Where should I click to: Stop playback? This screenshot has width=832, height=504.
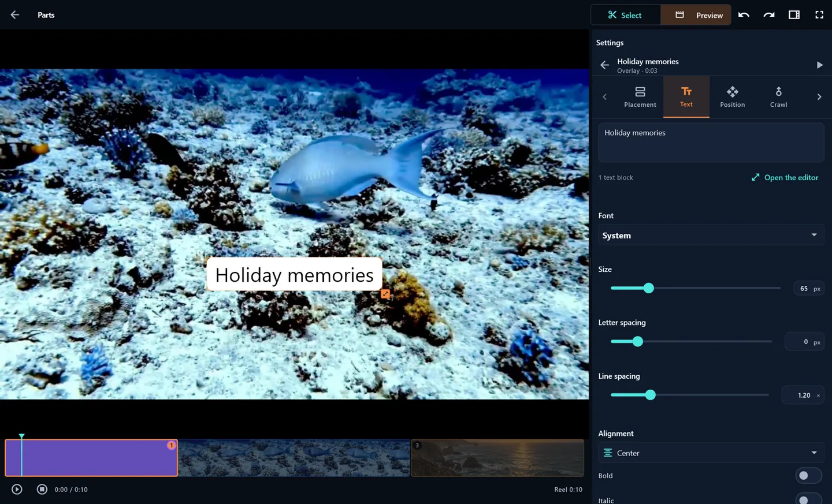(x=42, y=490)
